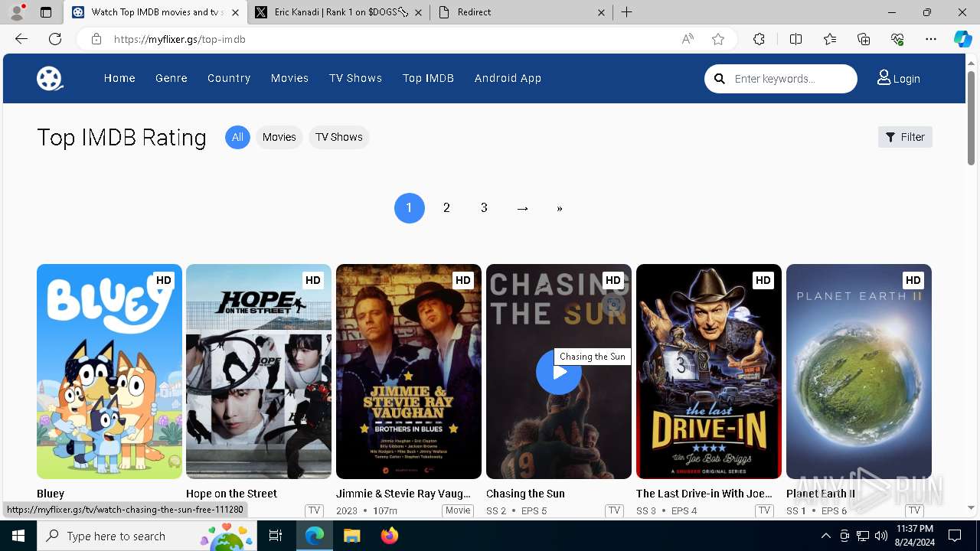Open Copilot sidebar icon
Image resolution: width=980 pixels, height=551 pixels.
point(962,39)
